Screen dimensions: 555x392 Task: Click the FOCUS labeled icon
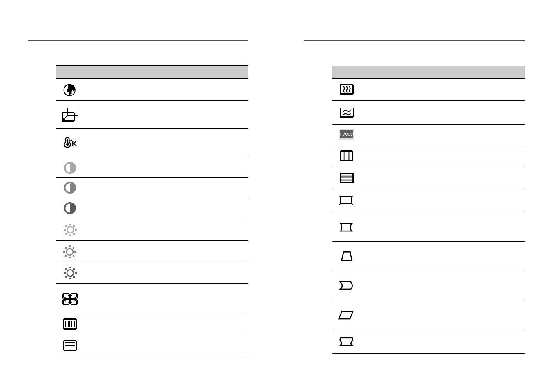point(346,134)
